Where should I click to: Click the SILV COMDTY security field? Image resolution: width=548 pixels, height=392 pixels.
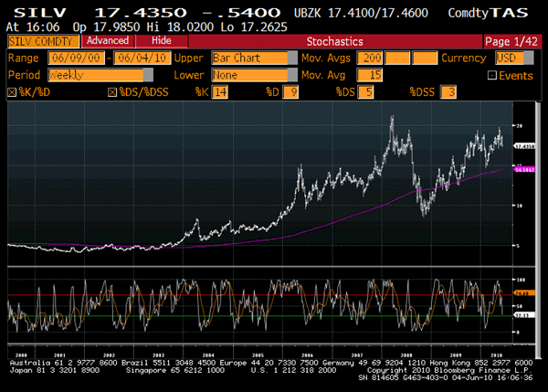(40, 42)
